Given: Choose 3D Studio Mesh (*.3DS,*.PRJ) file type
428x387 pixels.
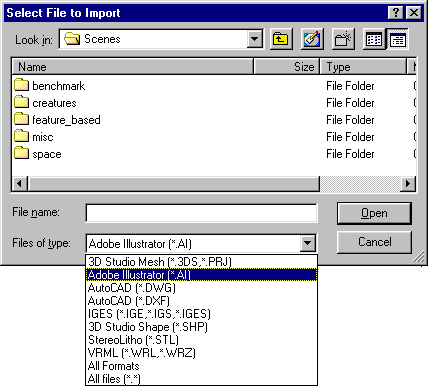Looking at the screenshot, I should (x=201, y=262).
